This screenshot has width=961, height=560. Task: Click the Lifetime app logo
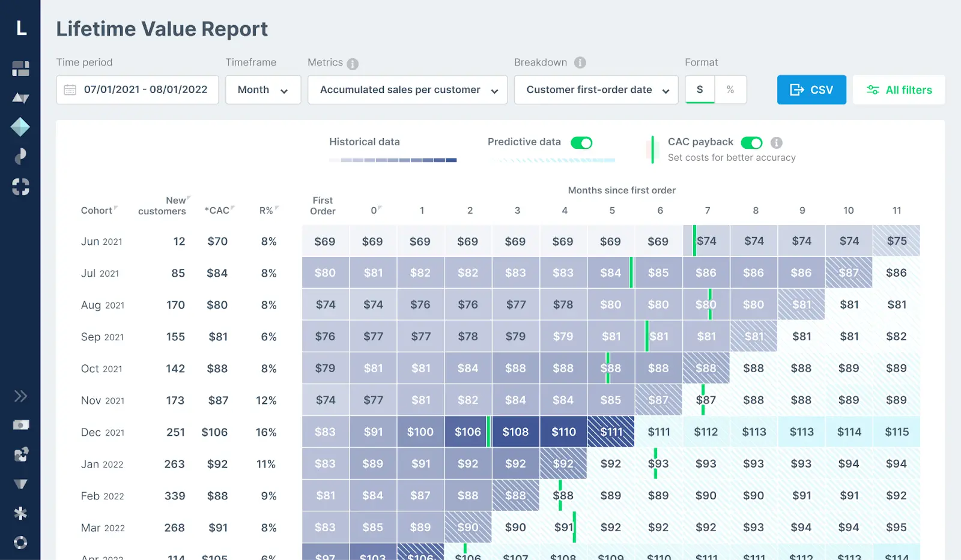coord(20,28)
